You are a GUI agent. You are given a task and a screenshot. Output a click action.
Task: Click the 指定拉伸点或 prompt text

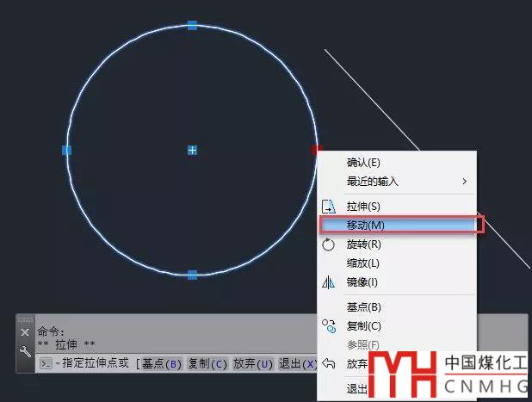click(96, 363)
